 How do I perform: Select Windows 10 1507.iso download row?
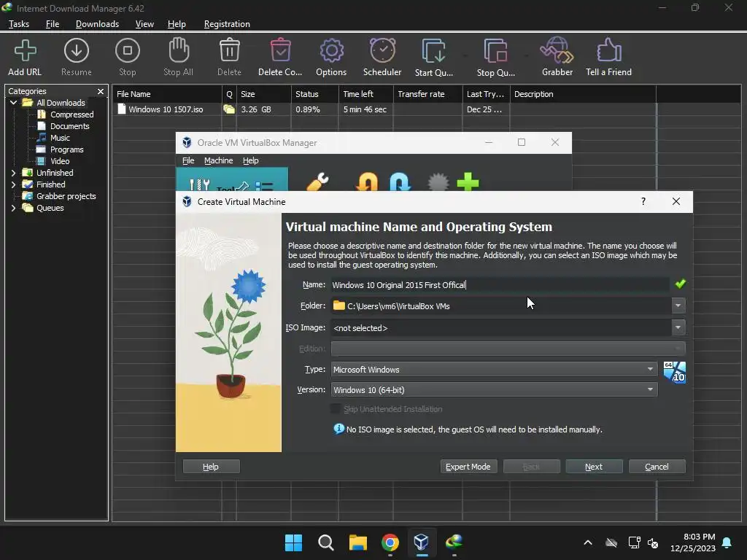coord(384,109)
